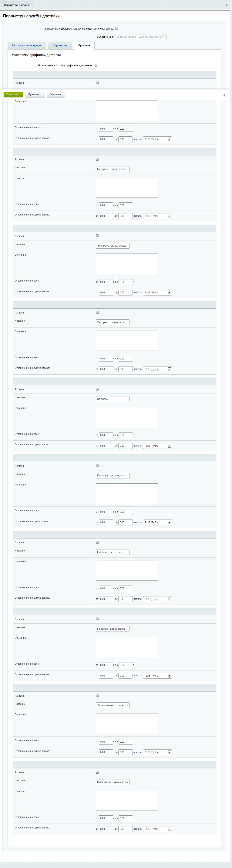The image size is (232, 868).
Task: Check Активен for 'Экспресс - дверь-дверь' profile
Action: 98,159
